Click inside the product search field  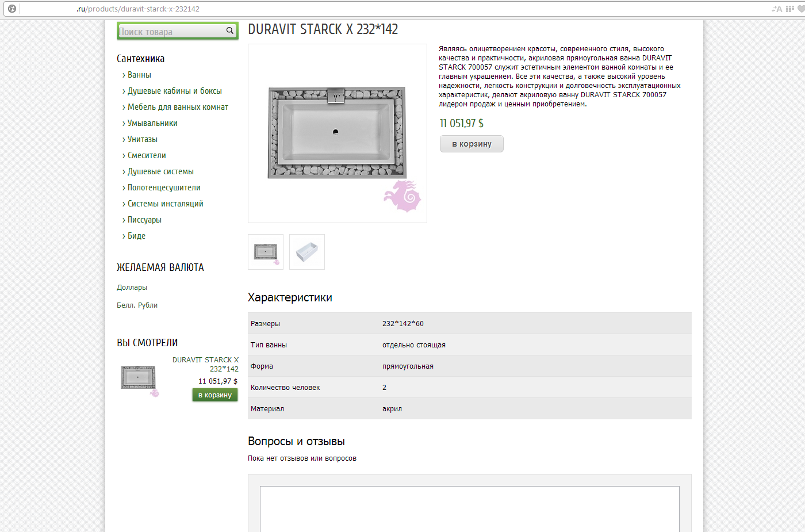click(170, 32)
